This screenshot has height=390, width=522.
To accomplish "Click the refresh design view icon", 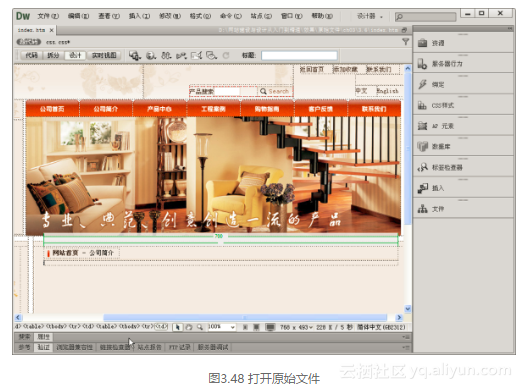I will (x=226, y=55).
